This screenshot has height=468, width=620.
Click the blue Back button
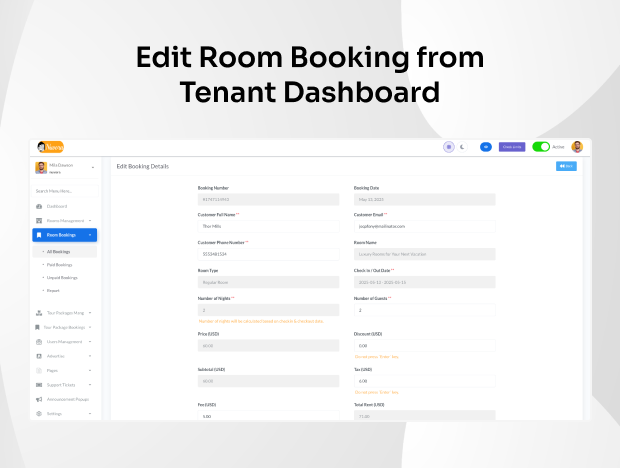[x=566, y=166]
